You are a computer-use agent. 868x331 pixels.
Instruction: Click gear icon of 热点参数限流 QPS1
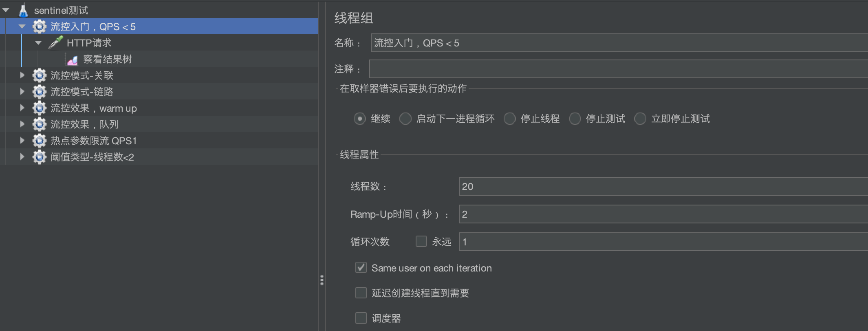pyautogui.click(x=40, y=141)
